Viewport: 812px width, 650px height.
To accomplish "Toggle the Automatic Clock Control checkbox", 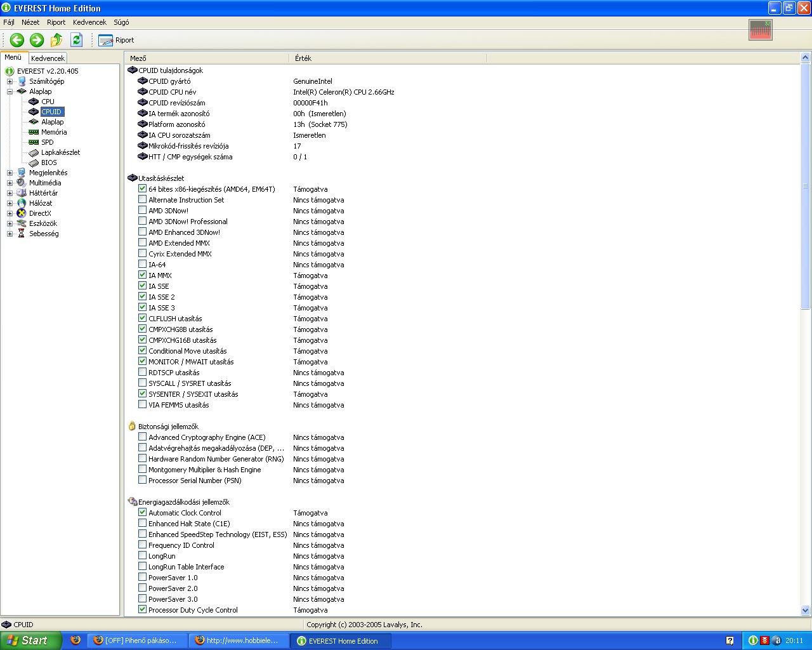I will click(x=142, y=512).
